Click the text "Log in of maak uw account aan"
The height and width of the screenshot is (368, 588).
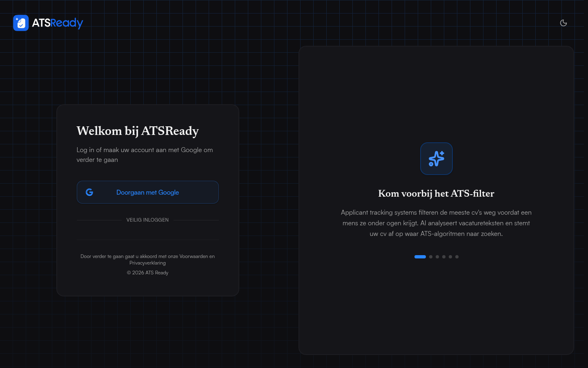tap(122, 150)
